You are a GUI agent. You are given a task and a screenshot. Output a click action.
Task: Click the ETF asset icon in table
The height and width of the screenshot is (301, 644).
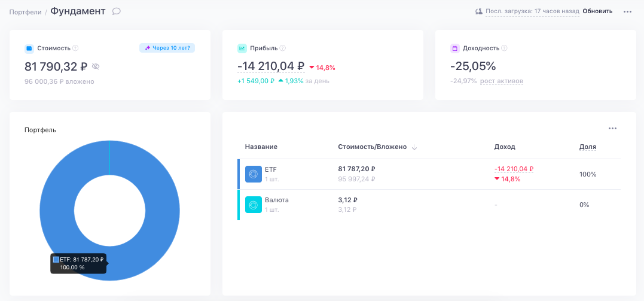pyautogui.click(x=254, y=174)
